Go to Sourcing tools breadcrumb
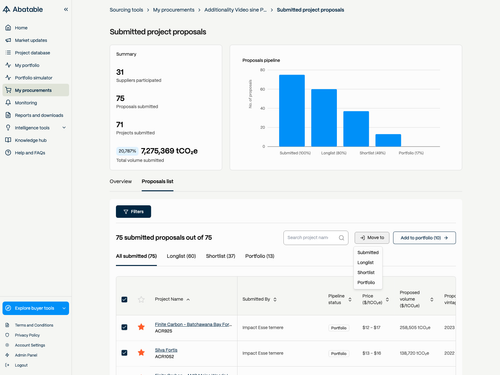 (x=126, y=10)
